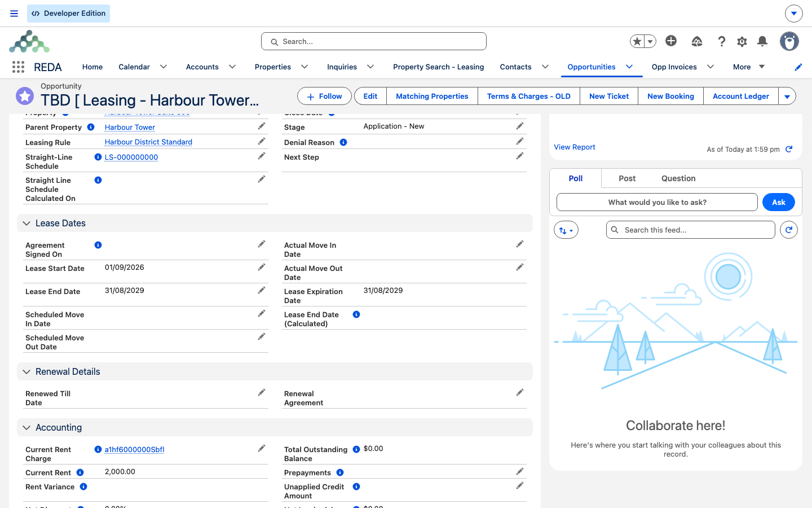The height and width of the screenshot is (508, 812).
Task: Refresh the report chart timestamp
Action: [789, 149]
